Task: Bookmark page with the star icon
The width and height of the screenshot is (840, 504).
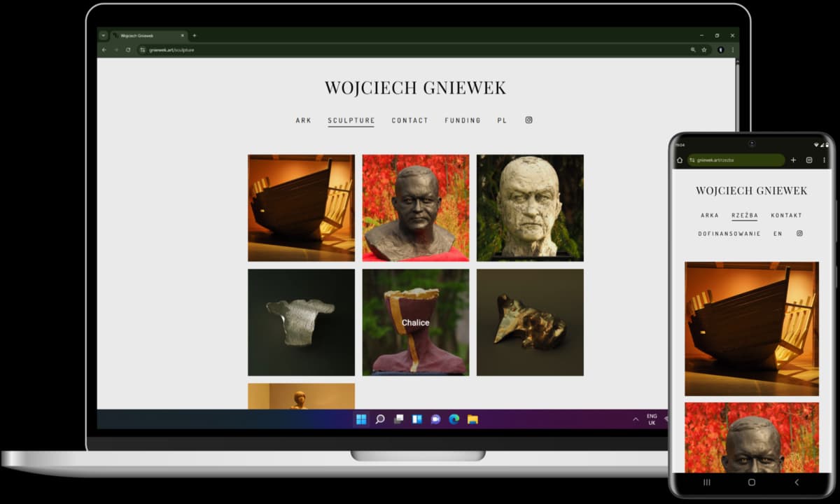Action: click(704, 50)
